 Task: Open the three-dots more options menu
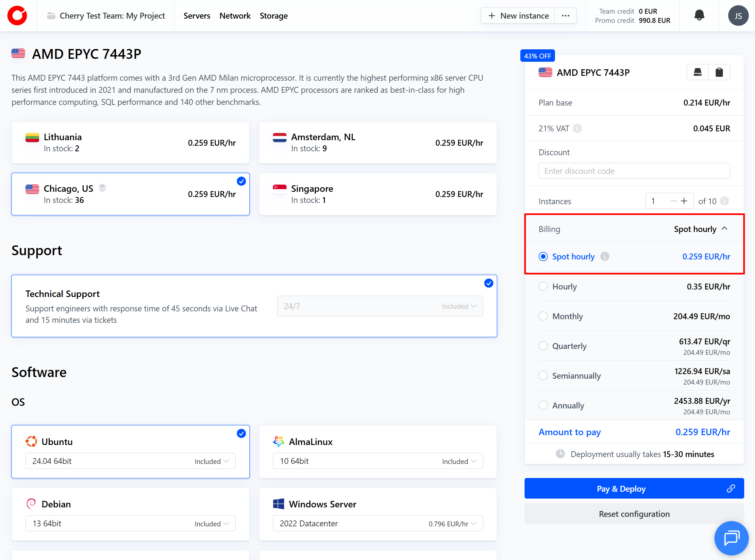[x=565, y=16]
